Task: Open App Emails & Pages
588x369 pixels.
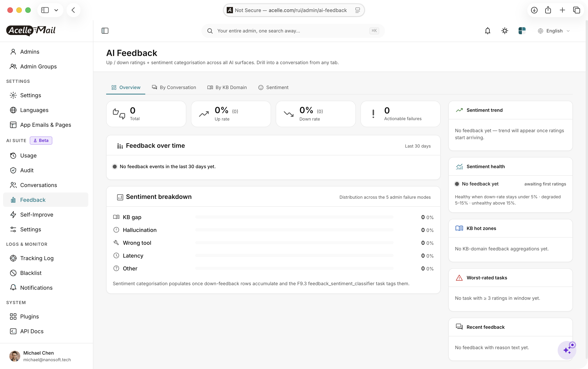Action: click(46, 125)
